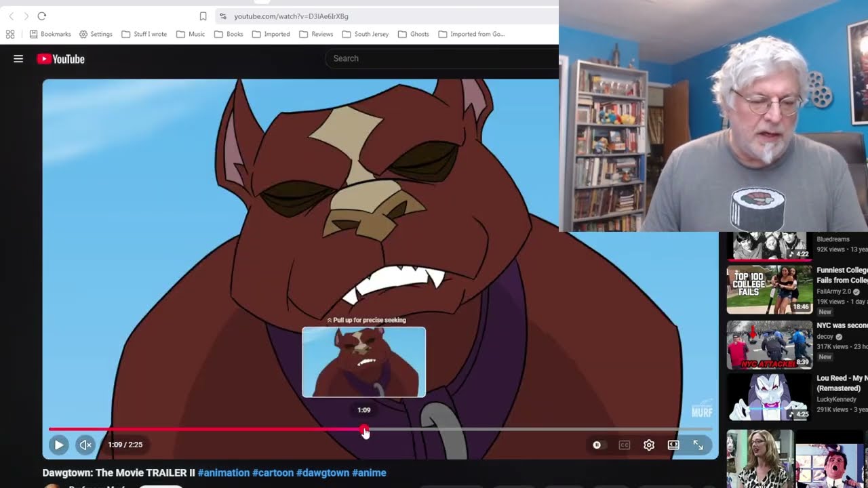Open the "Lou Reed - My N" video title
The image size is (868, 488).
coord(842,384)
